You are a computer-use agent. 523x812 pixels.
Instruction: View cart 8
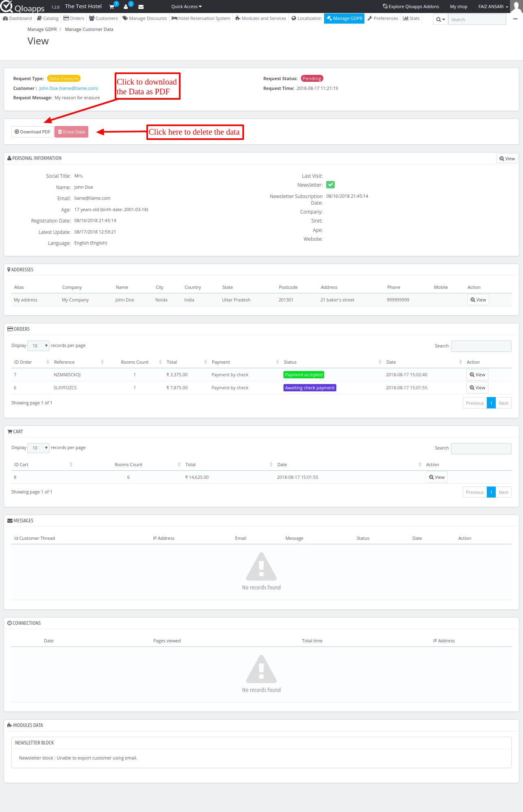(x=437, y=477)
